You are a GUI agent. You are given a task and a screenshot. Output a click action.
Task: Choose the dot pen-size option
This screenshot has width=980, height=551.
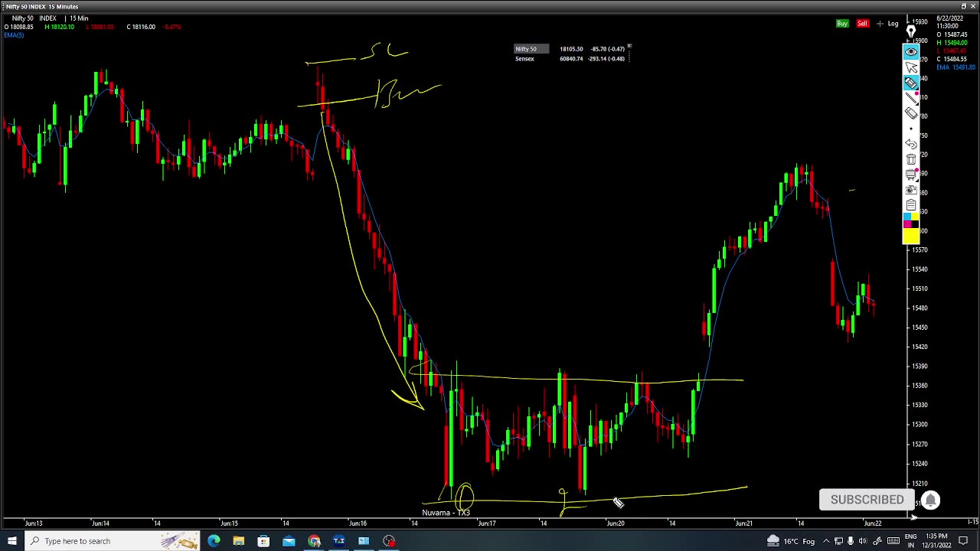point(911,129)
